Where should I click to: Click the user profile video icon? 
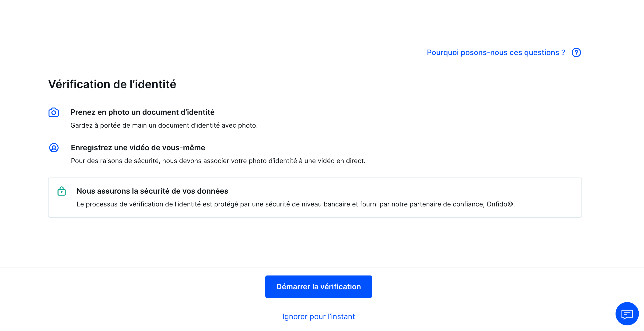click(x=54, y=148)
